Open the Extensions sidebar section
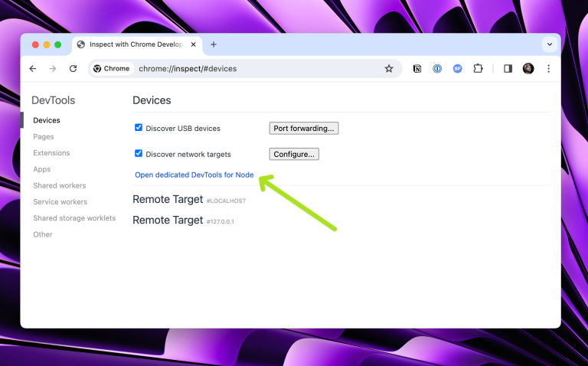 point(51,153)
